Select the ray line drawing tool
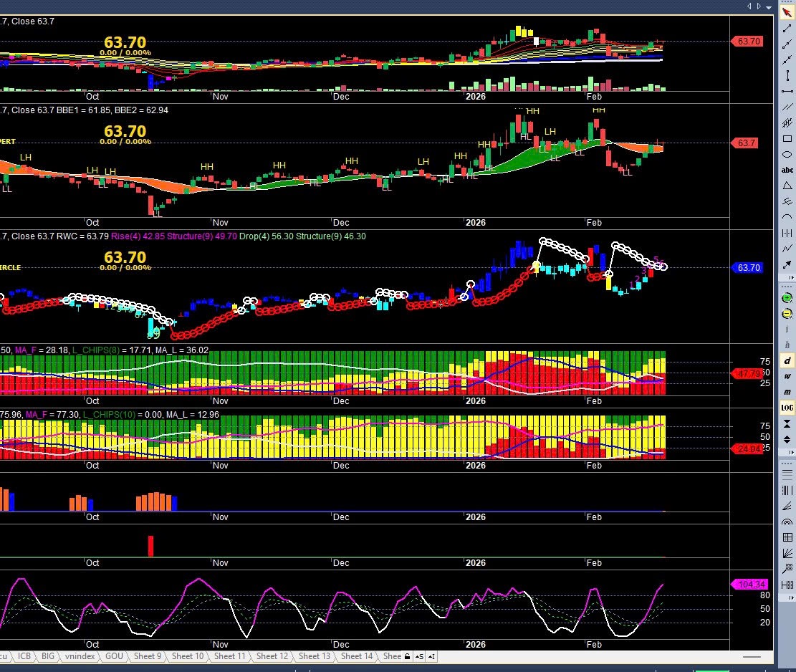The image size is (796, 672). (x=787, y=44)
